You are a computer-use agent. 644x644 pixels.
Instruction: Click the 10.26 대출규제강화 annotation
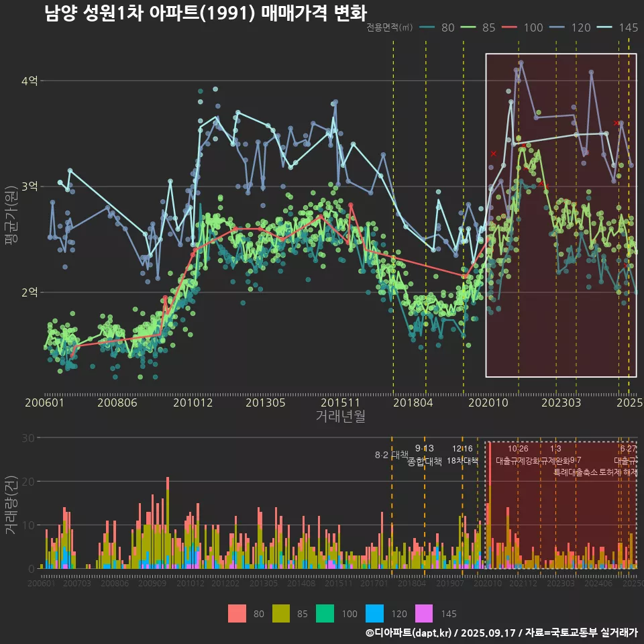click(x=518, y=455)
